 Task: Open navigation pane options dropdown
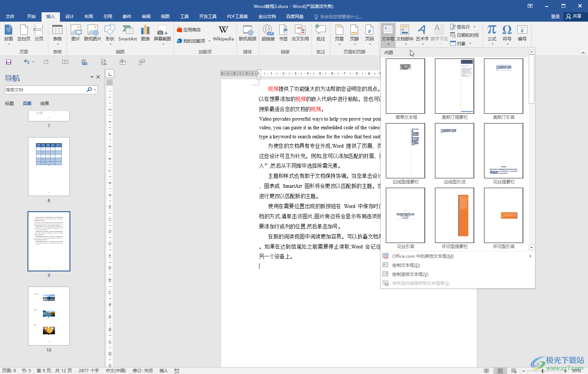click(x=92, y=77)
